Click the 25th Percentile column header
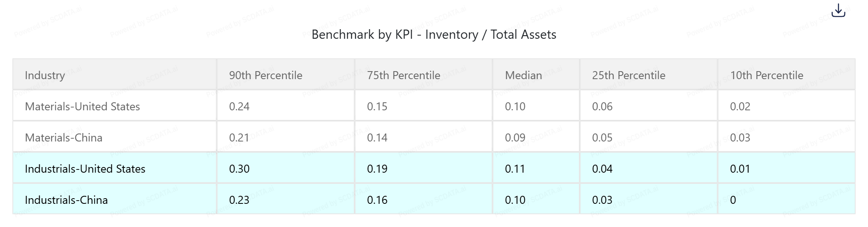868x227 pixels. pyautogui.click(x=629, y=75)
